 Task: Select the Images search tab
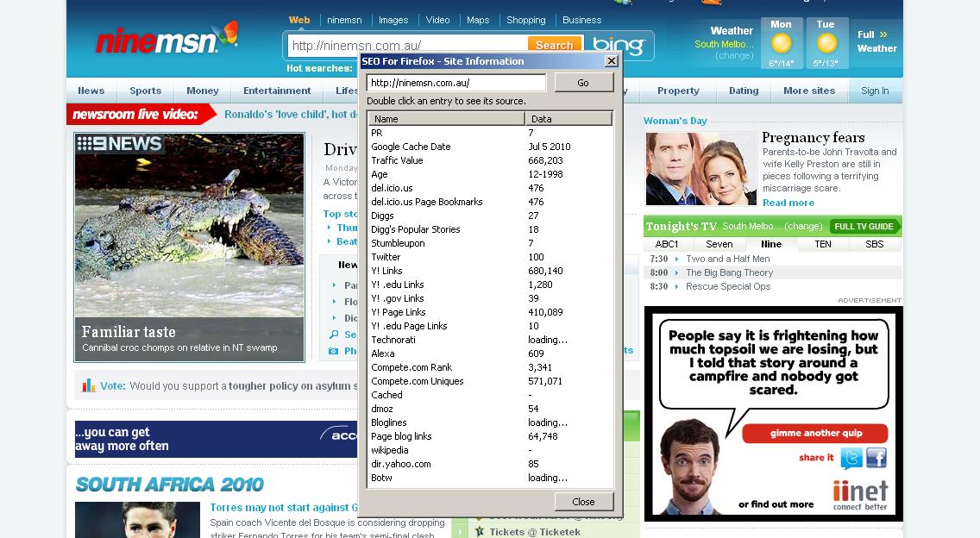(x=393, y=20)
